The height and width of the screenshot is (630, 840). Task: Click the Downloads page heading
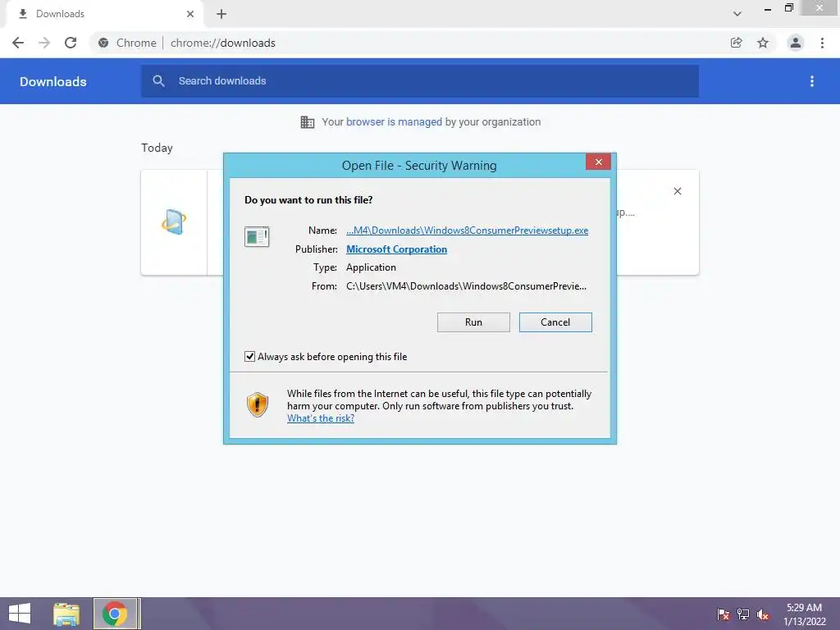[53, 81]
